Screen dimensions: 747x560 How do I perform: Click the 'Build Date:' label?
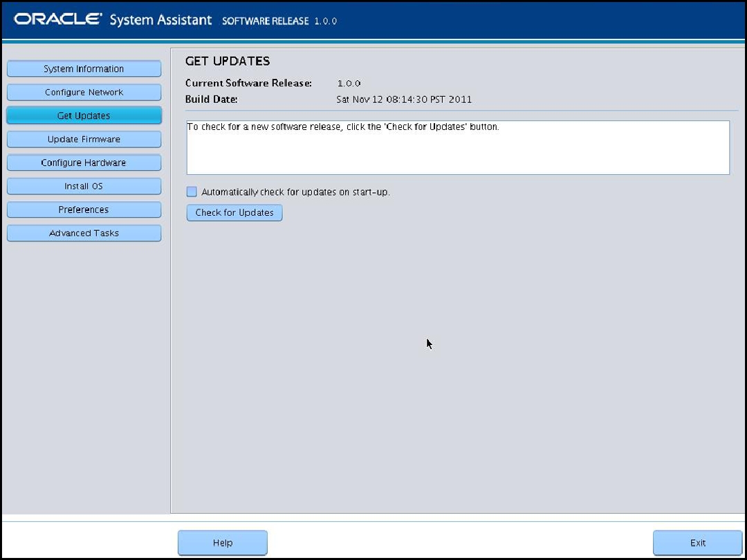tap(211, 100)
